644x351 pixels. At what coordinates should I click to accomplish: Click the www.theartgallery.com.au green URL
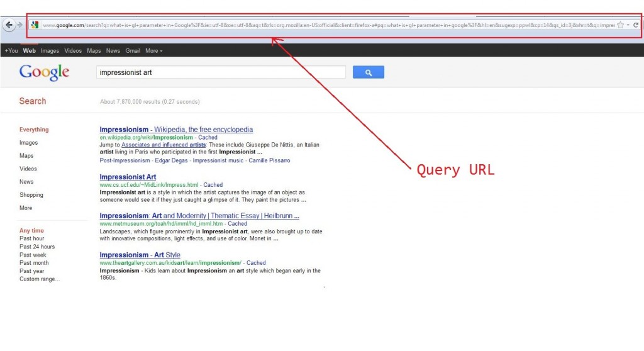pyautogui.click(x=170, y=263)
